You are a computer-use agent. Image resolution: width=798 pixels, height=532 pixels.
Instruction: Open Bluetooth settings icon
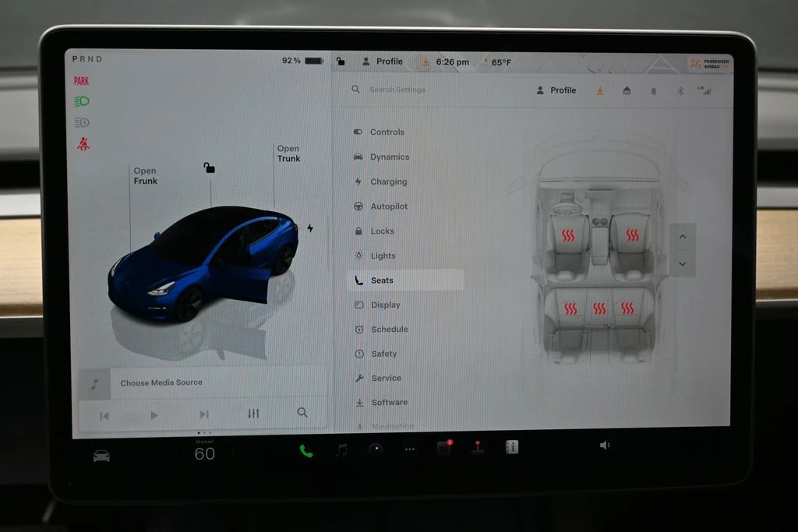coord(680,90)
